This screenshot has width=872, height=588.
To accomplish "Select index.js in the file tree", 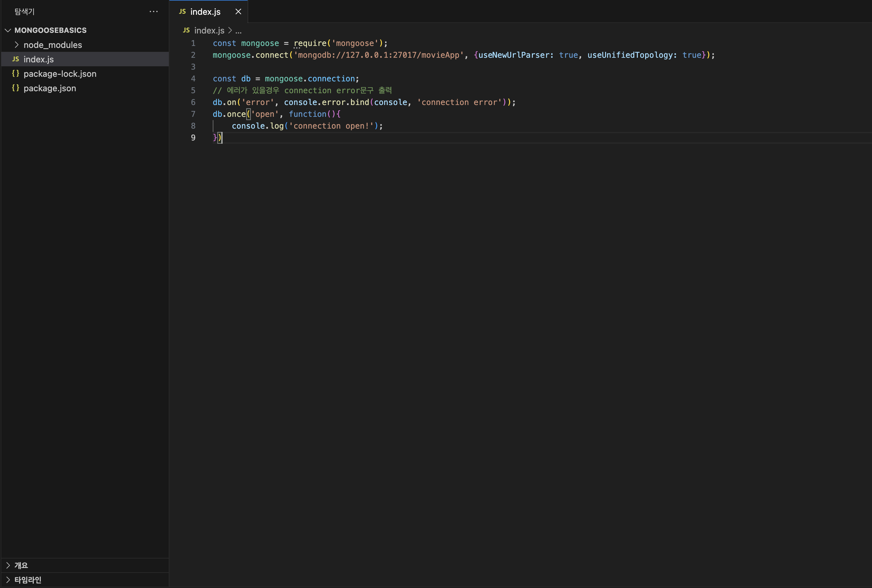I will pyautogui.click(x=39, y=59).
